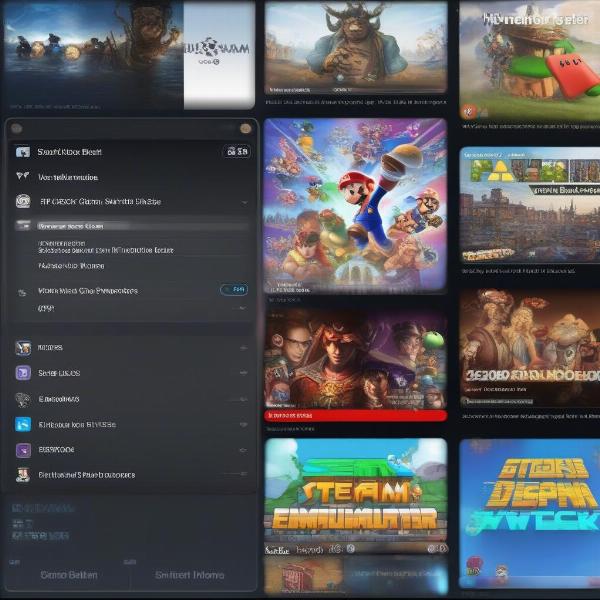Image resolution: width=600 pixels, height=600 pixels.
Task: Open the list item with the grey swirl icon
Action: pyautogui.click(x=131, y=399)
